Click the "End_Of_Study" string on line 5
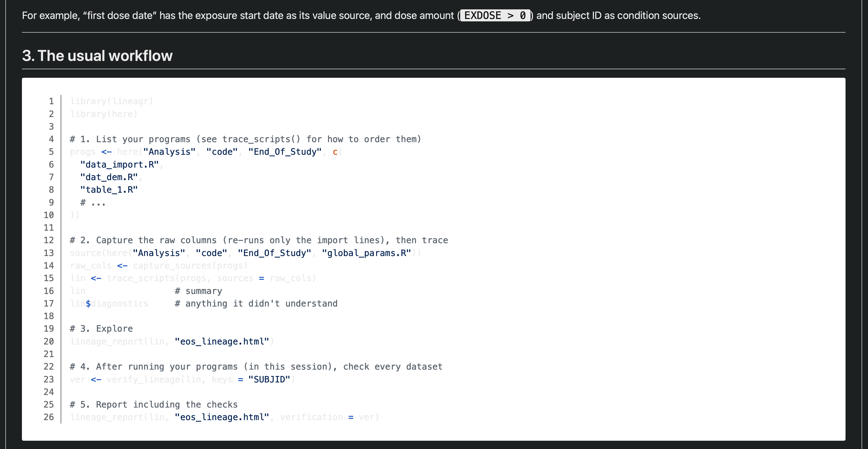The width and height of the screenshot is (868, 449). 285,152
